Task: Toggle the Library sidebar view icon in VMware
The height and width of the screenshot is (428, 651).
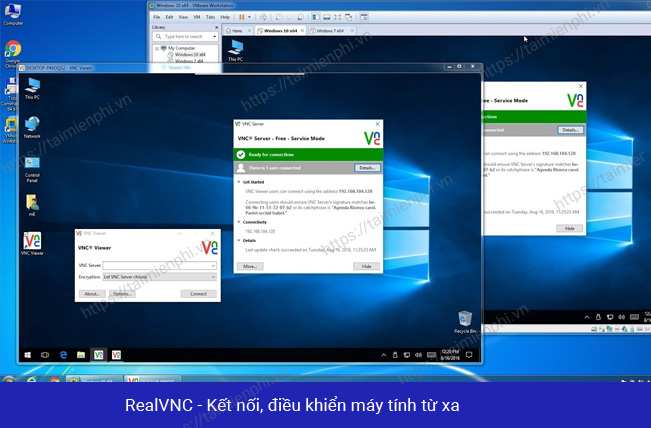Action: coord(316,17)
